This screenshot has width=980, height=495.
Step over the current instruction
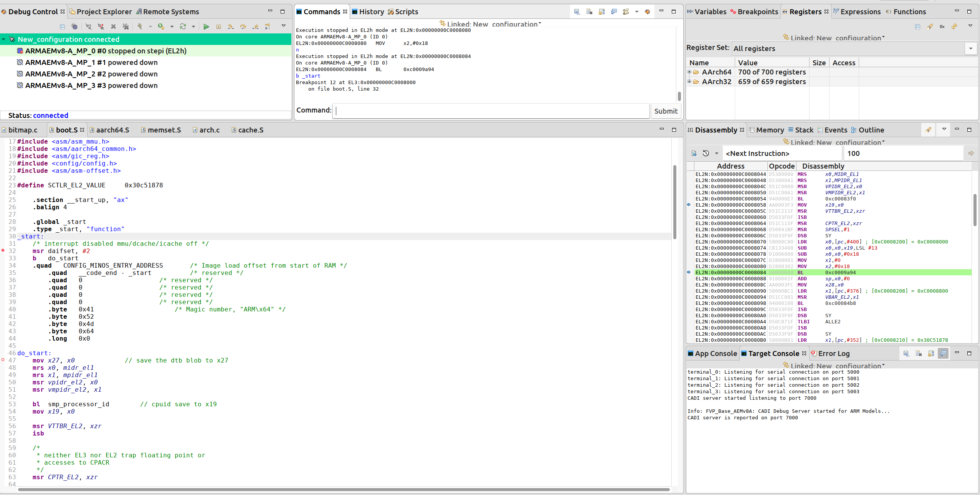coord(242,26)
